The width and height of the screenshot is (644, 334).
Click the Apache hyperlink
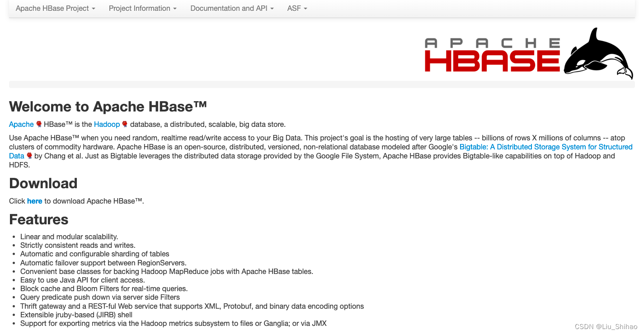[x=21, y=124]
